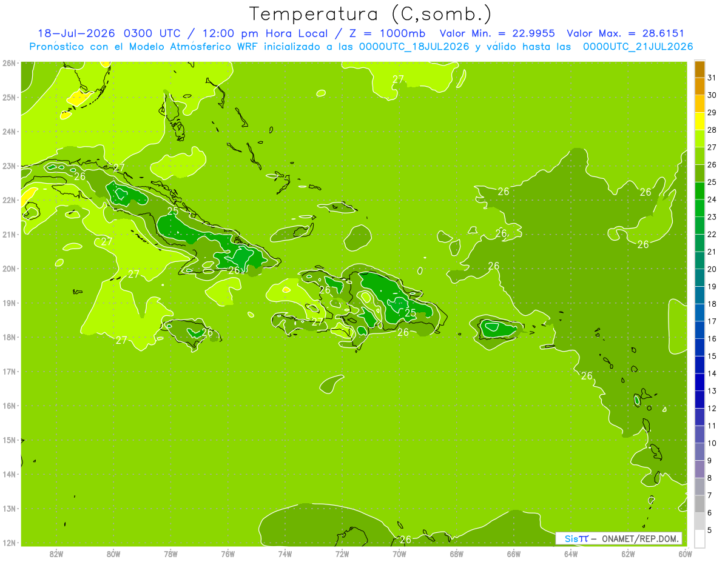Click the 12N latitude axis label
Image resolution: width=728 pixels, height=562 pixels.
tap(8, 543)
